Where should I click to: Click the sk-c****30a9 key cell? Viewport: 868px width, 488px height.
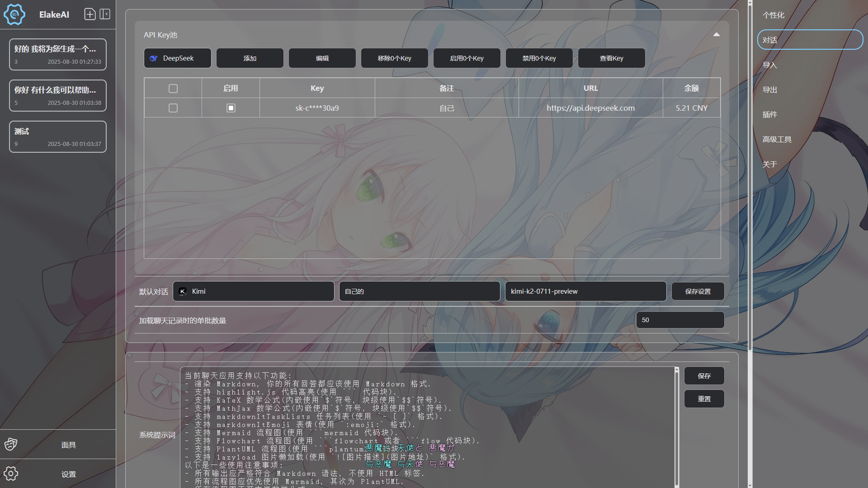click(x=317, y=108)
